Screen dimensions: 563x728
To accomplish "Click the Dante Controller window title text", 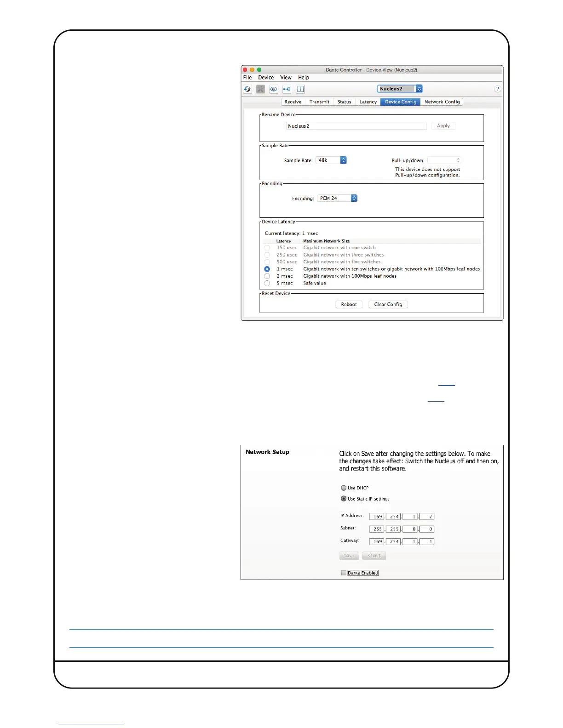I will coord(371,70).
